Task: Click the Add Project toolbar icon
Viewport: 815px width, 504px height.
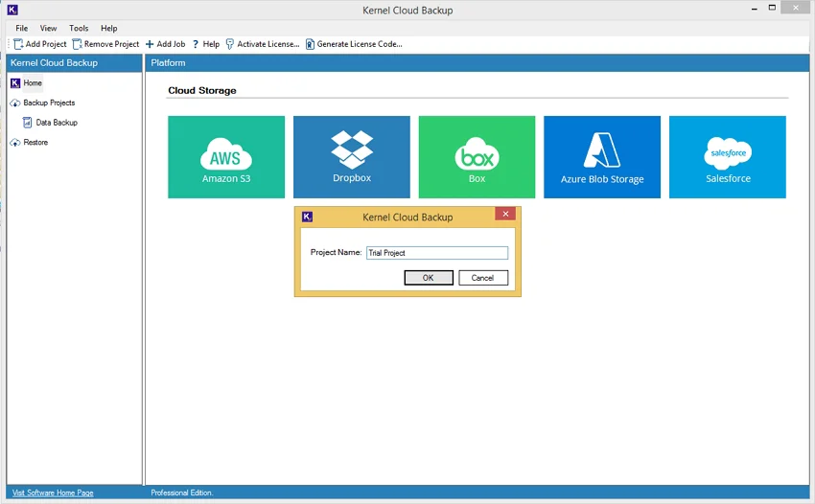Action: click(18, 44)
